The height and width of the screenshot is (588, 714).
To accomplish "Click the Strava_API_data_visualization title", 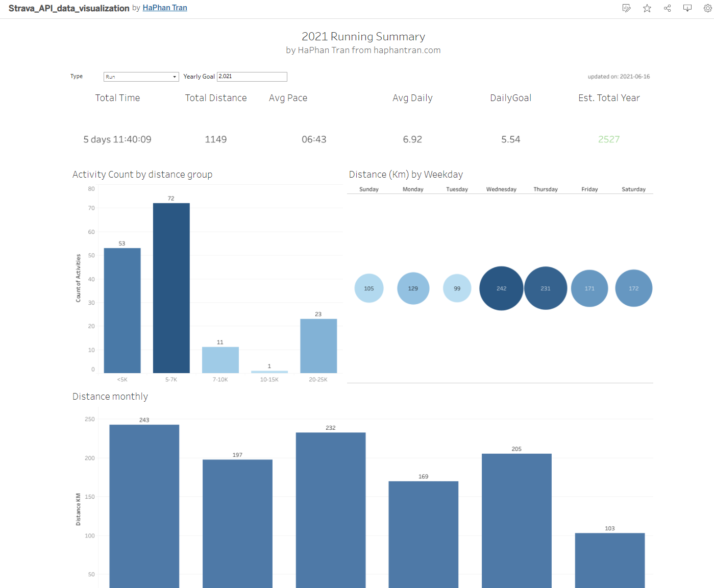I will point(69,8).
